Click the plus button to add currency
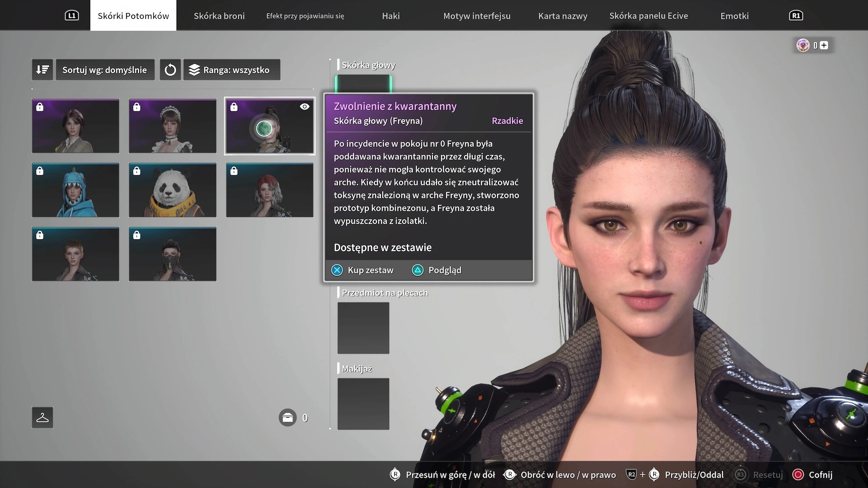 point(824,45)
